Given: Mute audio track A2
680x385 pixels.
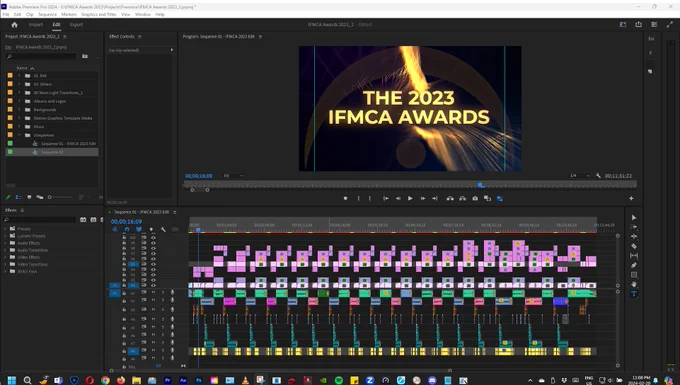Looking at the screenshot, I should coord(153,300).
